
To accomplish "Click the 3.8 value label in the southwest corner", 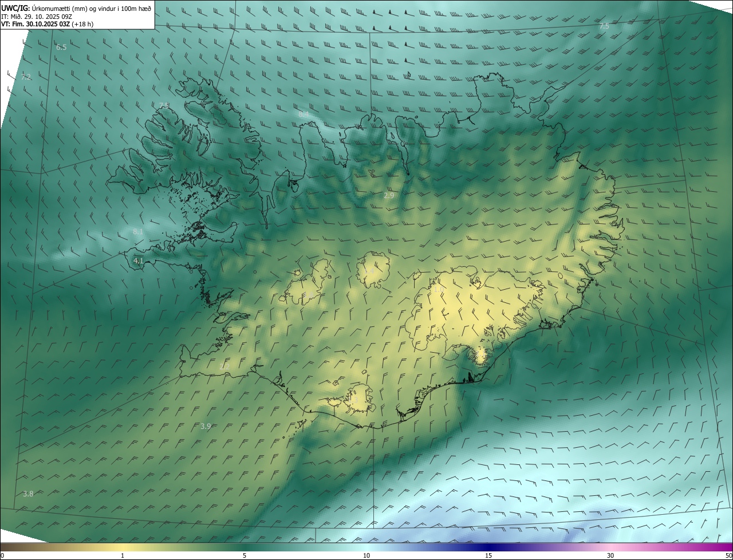I will click(28, 494).
